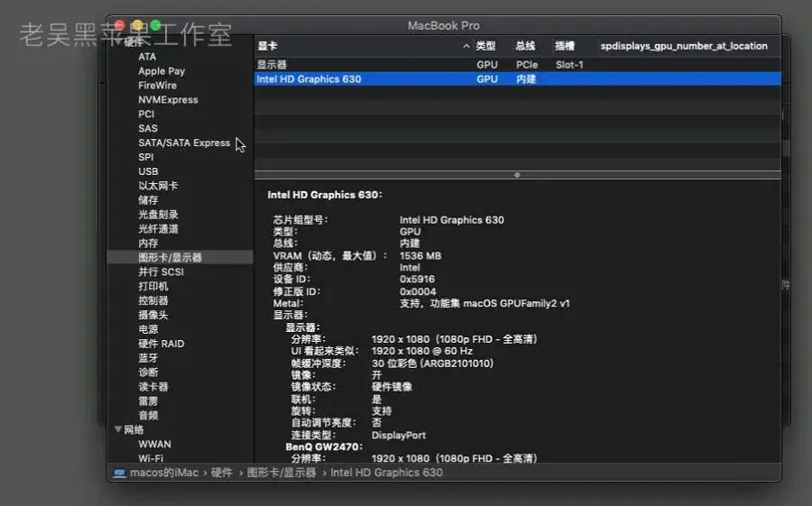Select 光盘刻录 in the sidebar
Image resolution: width=812 pixels, height=506 pixels.
pos(158,215)
